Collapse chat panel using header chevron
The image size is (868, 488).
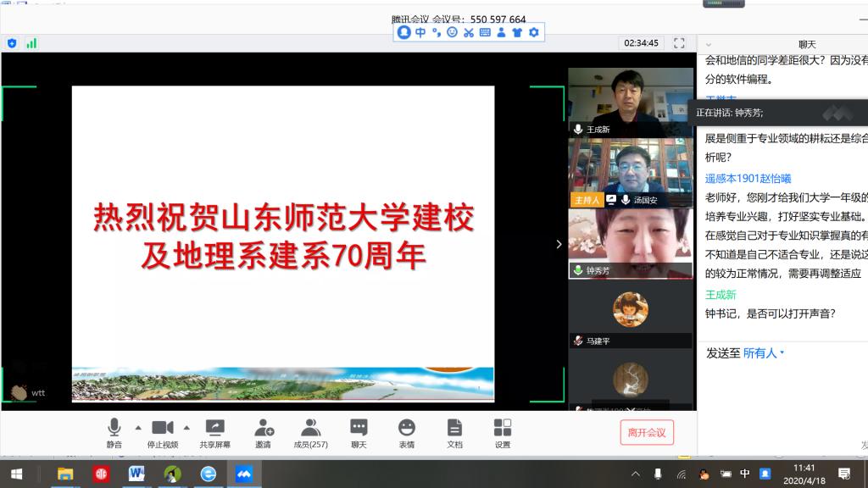[709, 45]
